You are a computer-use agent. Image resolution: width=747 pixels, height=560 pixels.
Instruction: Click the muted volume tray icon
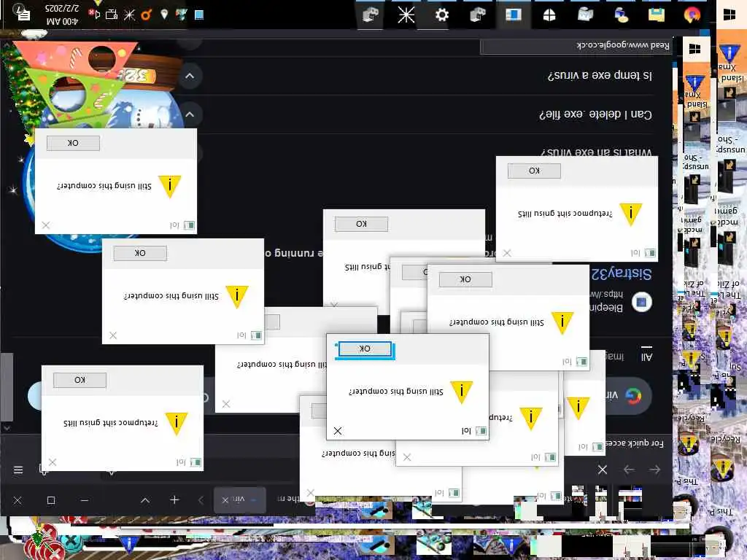pos(95,15)
